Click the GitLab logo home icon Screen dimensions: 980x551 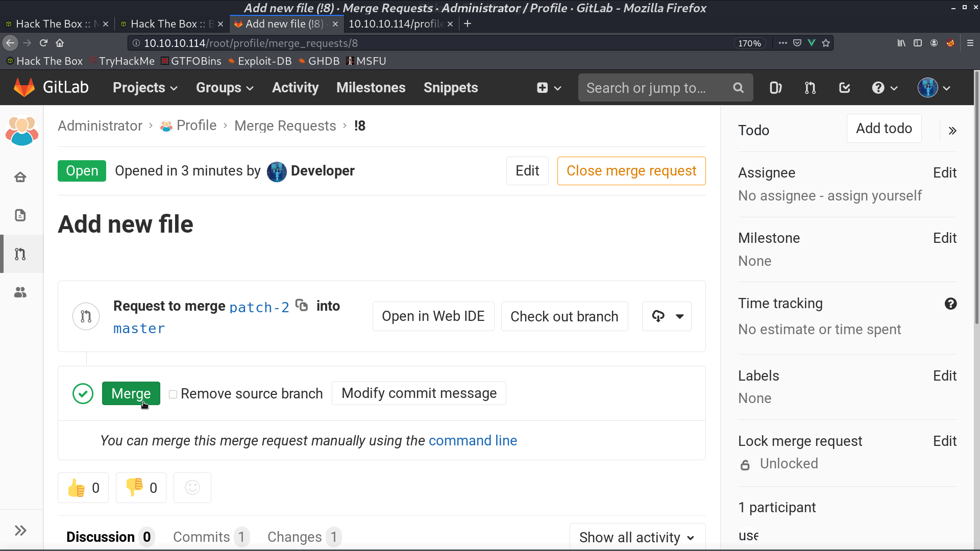(24, 87)
